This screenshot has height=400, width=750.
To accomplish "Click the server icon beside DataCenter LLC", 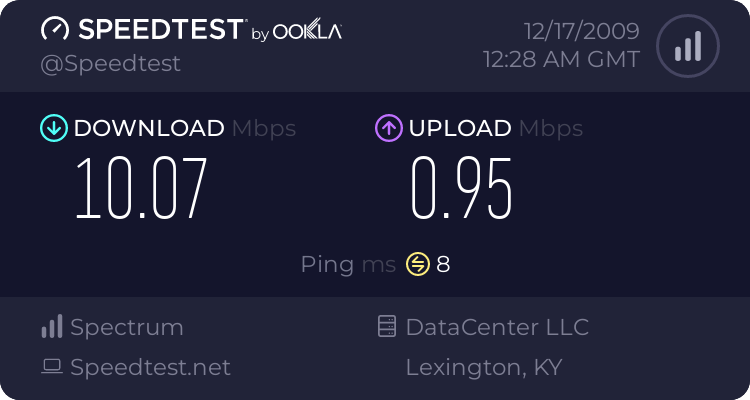I will point(387,327).
